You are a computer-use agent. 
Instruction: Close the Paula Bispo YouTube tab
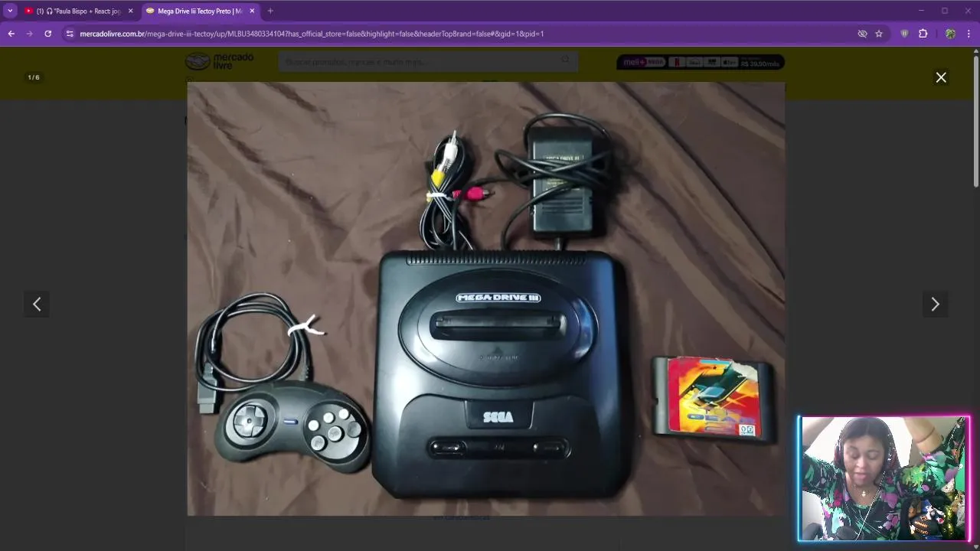pos(130,11)
